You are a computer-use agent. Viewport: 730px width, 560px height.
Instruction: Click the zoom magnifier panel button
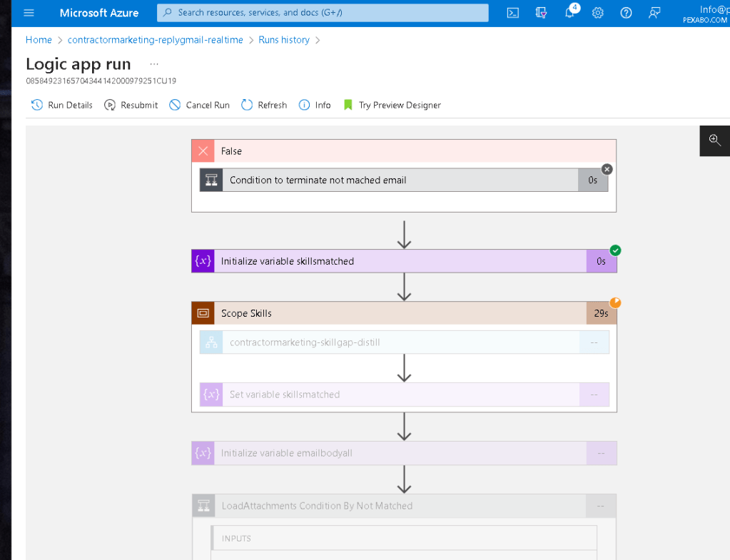(x=714, y=140)
